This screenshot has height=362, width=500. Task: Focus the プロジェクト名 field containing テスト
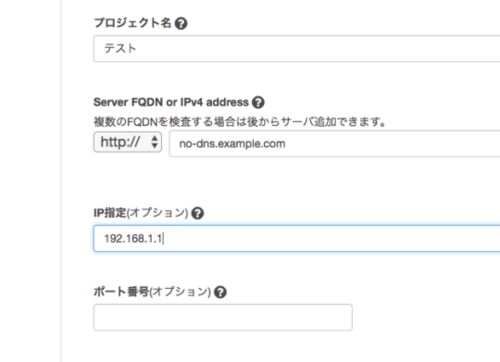(297, 49)
